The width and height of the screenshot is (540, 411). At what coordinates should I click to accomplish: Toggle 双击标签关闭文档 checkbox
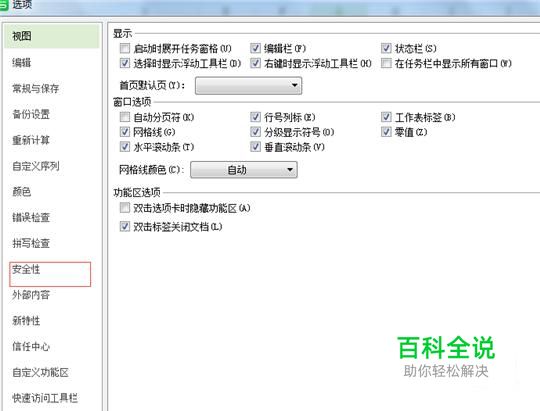125,226
